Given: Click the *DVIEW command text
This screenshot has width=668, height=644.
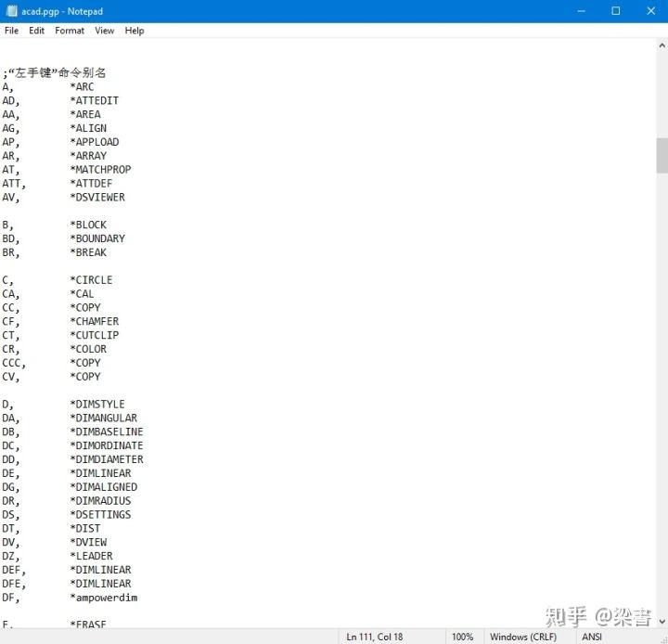Looking at the screenshot, I should (88, 542).
